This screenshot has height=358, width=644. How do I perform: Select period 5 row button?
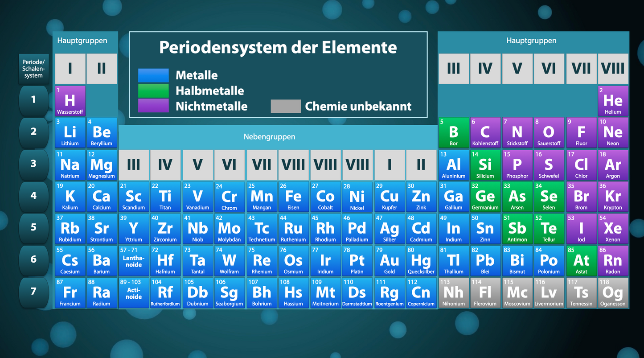[x=33, y=228]
